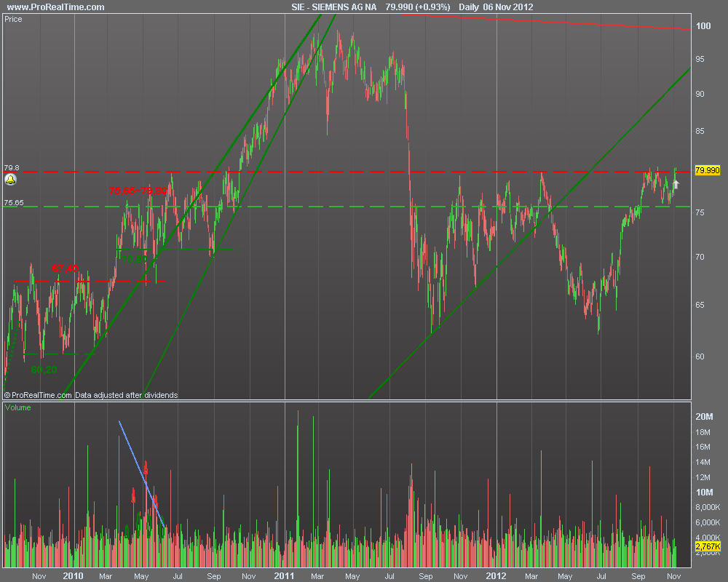Click the 2010 year label on the time axis

coord(73,576)
